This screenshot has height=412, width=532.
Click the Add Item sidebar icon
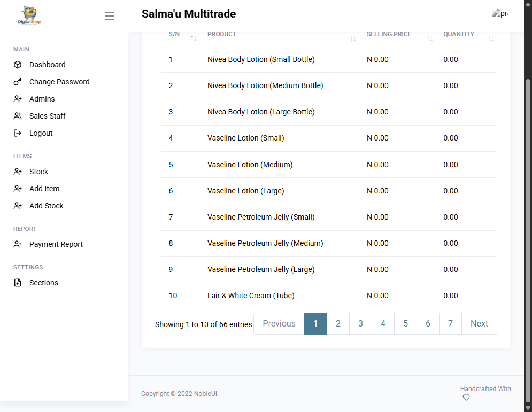coord(18,189)
